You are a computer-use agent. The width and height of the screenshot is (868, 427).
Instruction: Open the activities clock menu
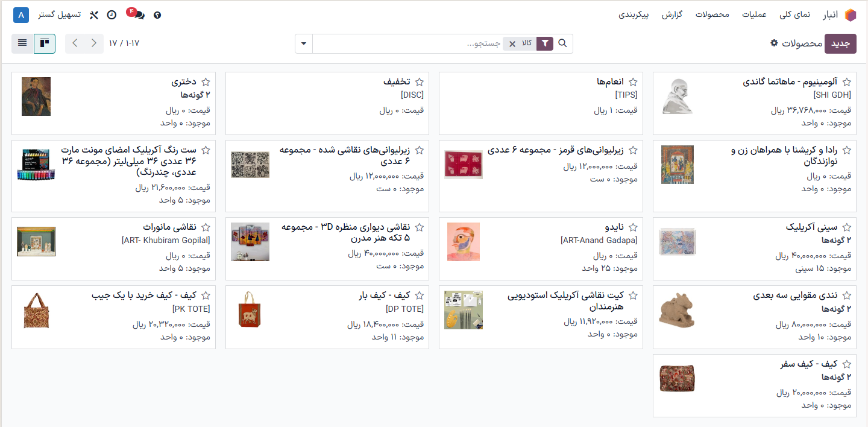112,14
